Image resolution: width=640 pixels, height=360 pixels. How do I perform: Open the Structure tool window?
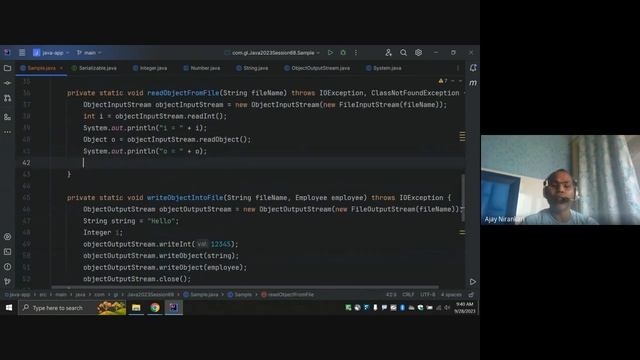[7, 117]
